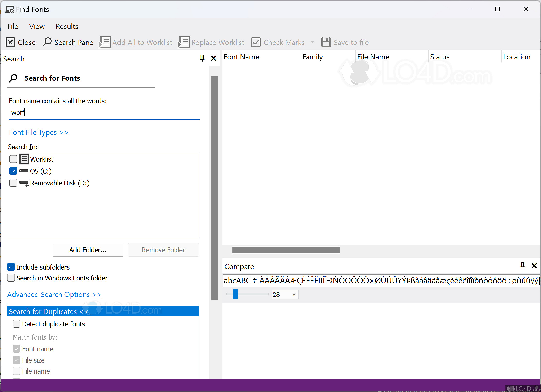Image resolution: width=541 pixels, height=392 pixels.
Task: Click the font name search input containing woff
Action: tap(104, 113)
